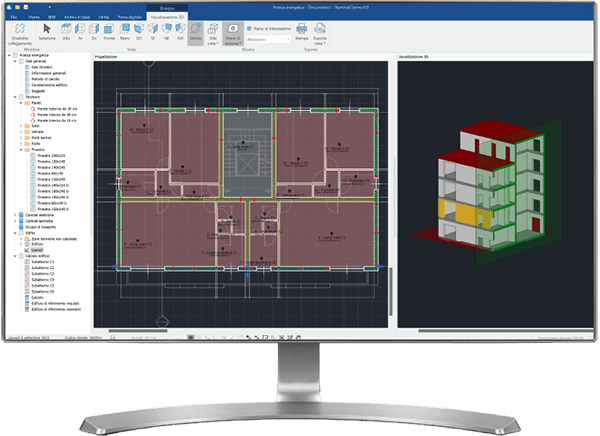Collapse the Finestre tree folder
The width and height of the screenshot is (600, 436).
(x=21, y=149)
